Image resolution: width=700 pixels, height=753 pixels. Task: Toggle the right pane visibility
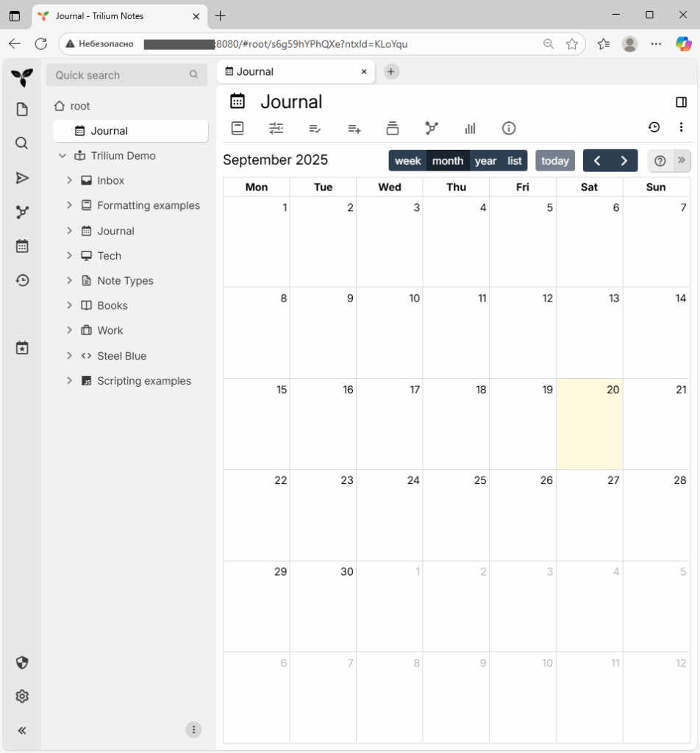point(681,102)
